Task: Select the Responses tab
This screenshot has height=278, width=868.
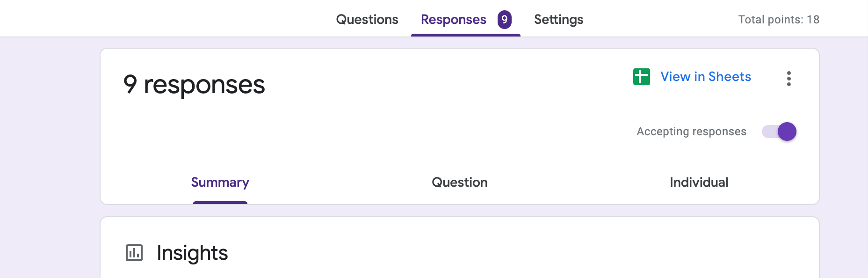Action: click(453, 20)
